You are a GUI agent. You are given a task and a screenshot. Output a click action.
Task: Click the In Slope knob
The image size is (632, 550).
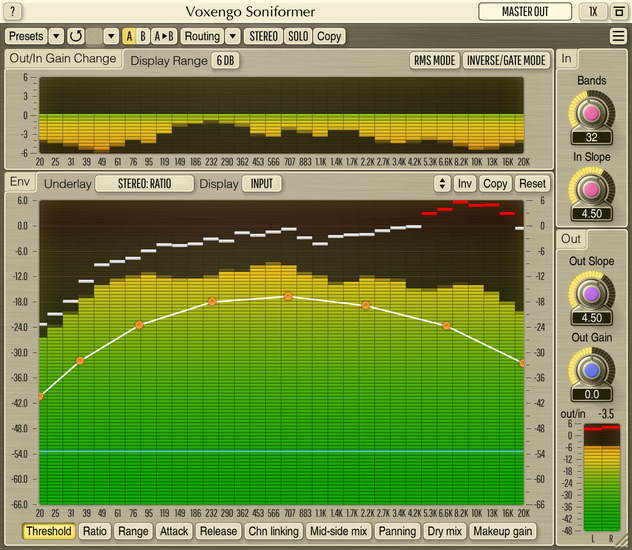pyautogui.click(x=591, y=189)
